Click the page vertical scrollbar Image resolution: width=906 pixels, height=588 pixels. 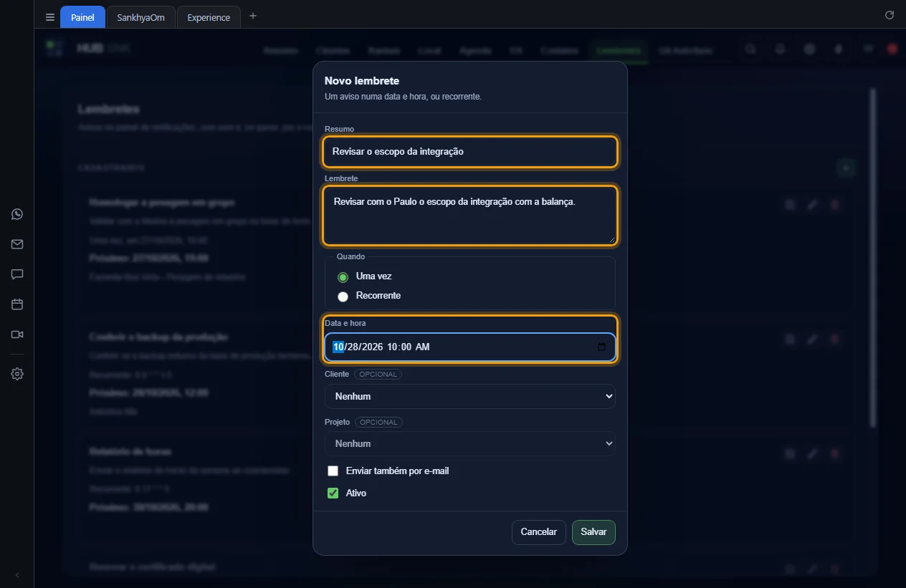[x=872, y=258]
